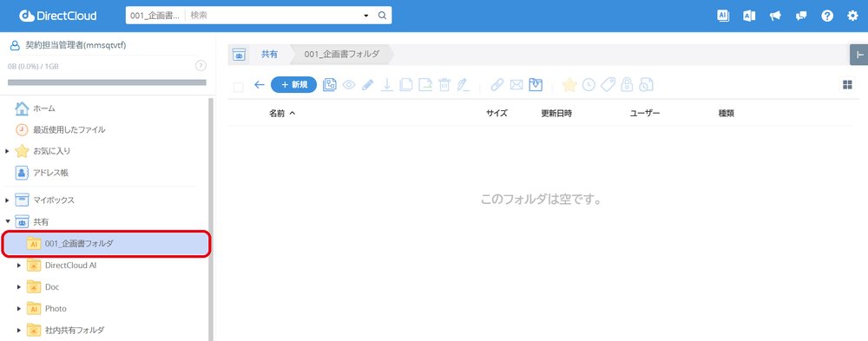
Task: Open search scope dropdown arrow
Action: pyautogui.click(x=366, y=16)
